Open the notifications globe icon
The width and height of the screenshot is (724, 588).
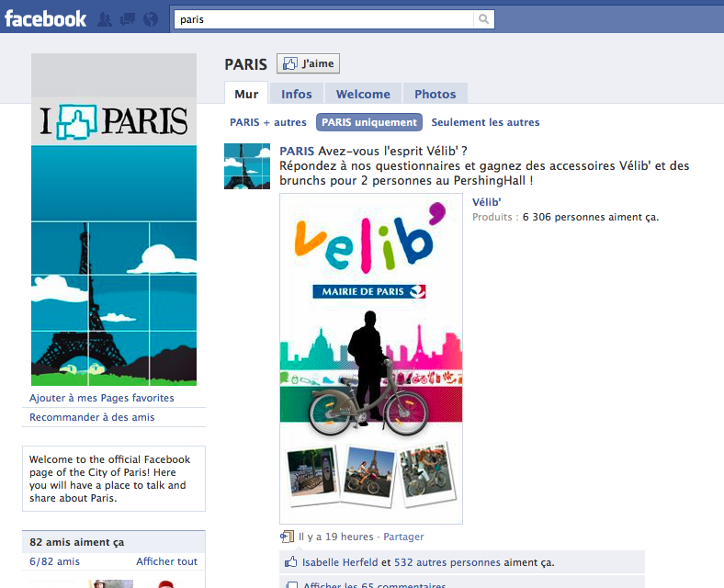(151, 19)
